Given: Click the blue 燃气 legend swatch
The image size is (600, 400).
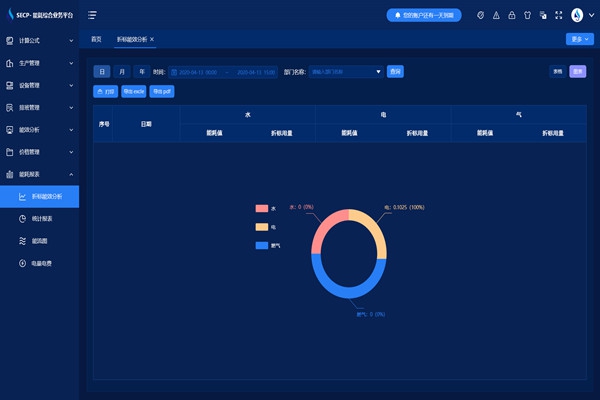Looking at the screenshot, I should click(262, 245).
